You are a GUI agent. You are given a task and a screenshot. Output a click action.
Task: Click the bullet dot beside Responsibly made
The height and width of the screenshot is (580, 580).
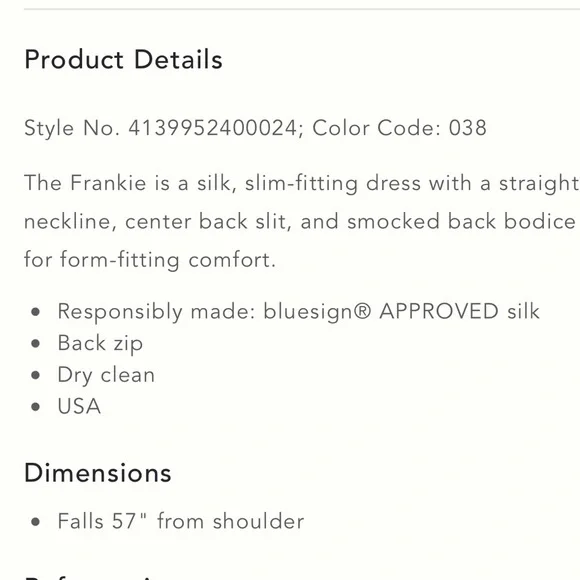pos(36,312)
